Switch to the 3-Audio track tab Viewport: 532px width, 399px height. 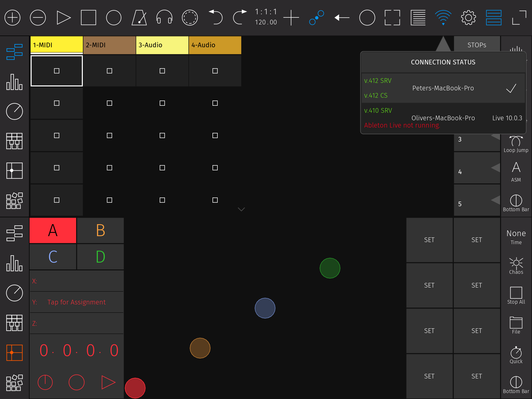coord(162,45)
